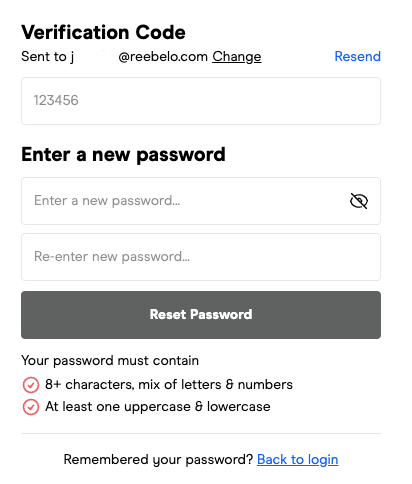Click the Verification Code heading

(x=103, y=32)
